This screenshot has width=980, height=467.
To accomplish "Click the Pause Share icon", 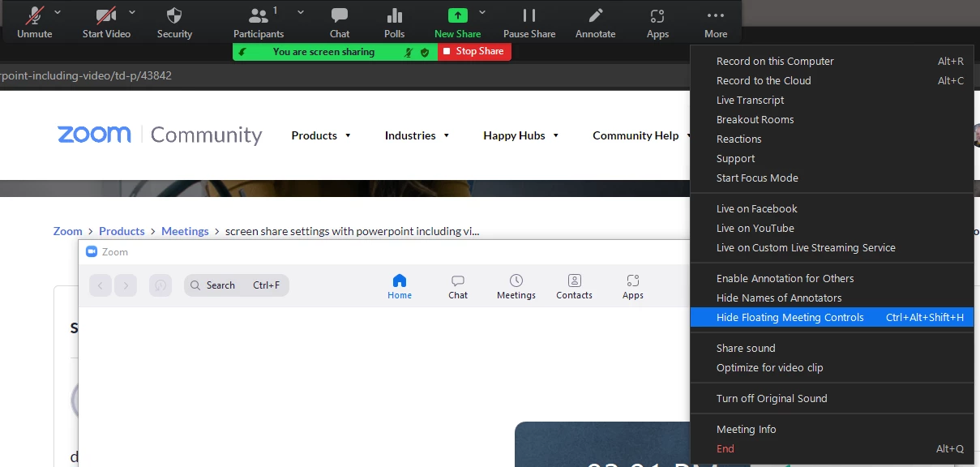I will click(x=529, y=15).
